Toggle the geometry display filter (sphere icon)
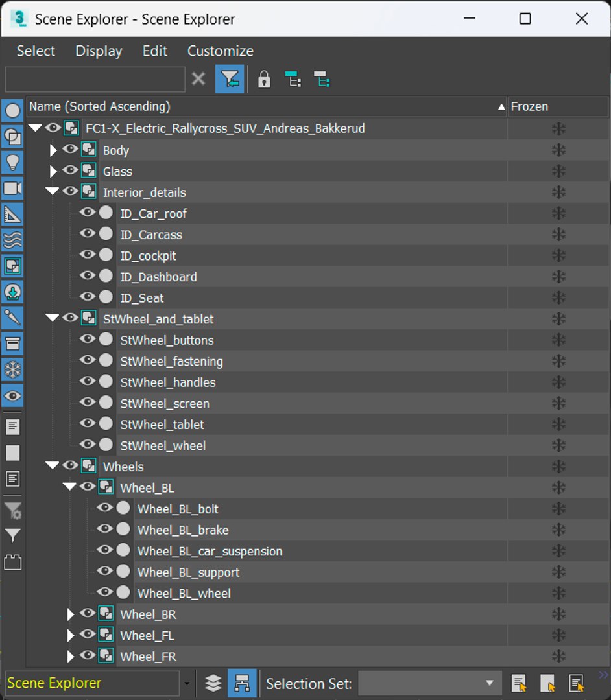 tap(12, 110)
